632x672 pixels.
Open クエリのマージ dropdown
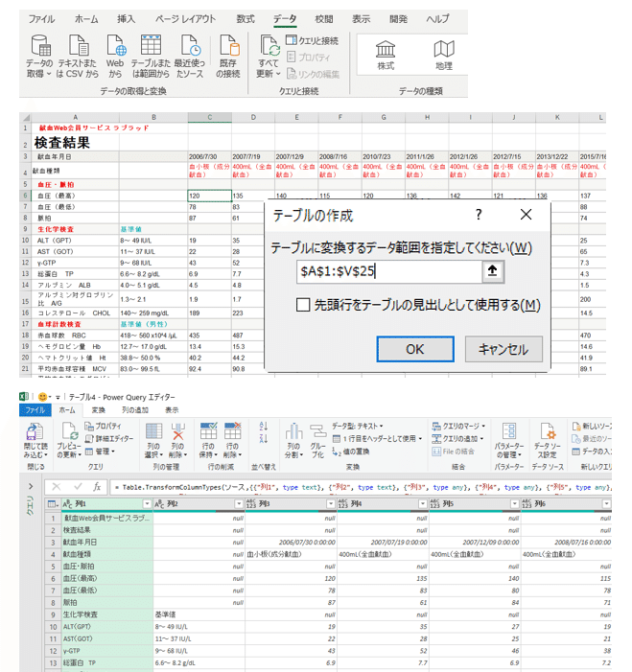[458, 426]
